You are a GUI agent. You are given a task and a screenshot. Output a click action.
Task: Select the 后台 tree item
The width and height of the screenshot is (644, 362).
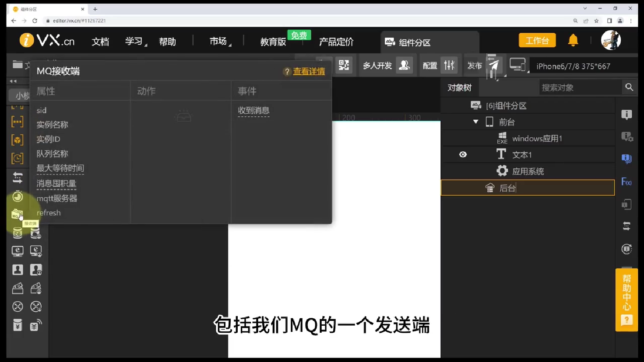528,188
